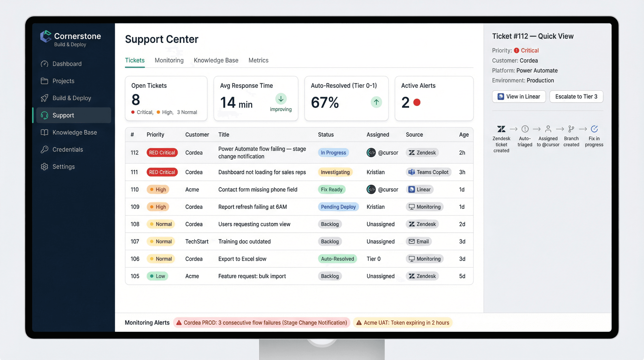Click the @cursor avatar on ticket 110
644x360 pixels.
click(x=372, y=190)
